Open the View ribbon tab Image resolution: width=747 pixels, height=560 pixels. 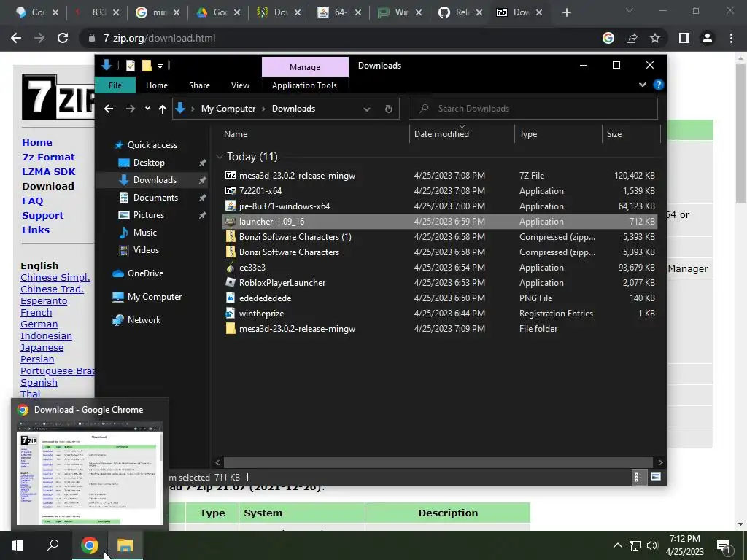coord(240,85)
